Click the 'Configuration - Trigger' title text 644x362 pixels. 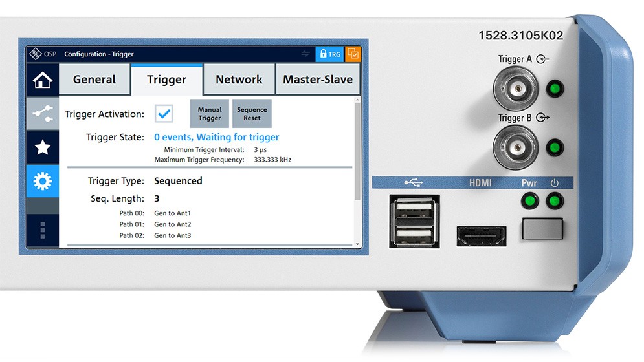99,54
